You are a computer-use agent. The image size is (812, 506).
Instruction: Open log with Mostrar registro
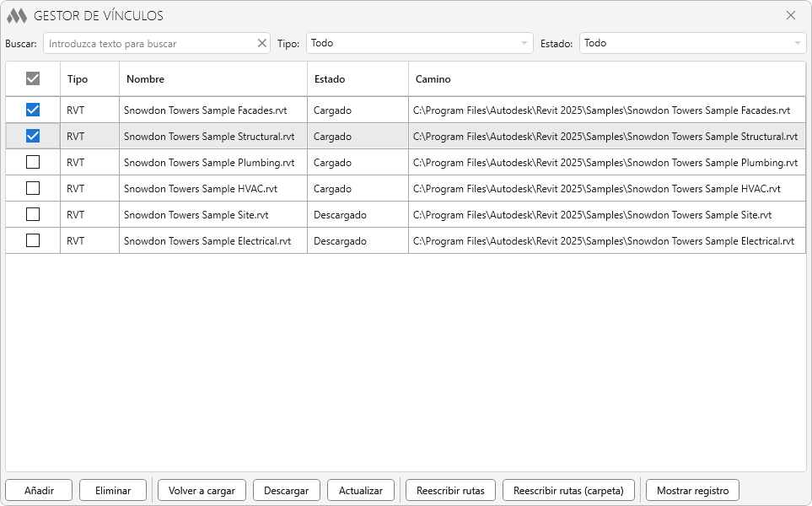click(692, 490)
